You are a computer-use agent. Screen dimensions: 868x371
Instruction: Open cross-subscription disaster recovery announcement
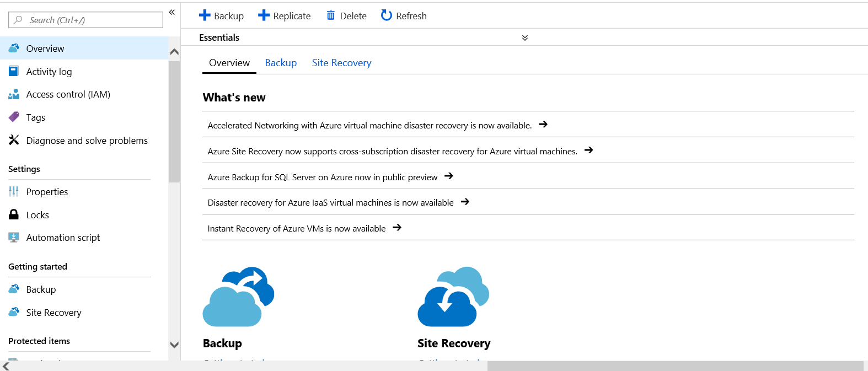(x=392, y=151)
